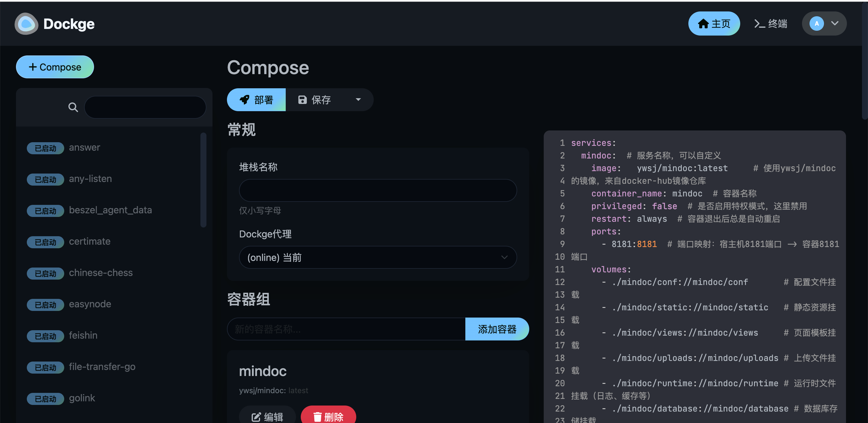Select the chinese-chess stack
868x423 pixels.
click(100, 273)
